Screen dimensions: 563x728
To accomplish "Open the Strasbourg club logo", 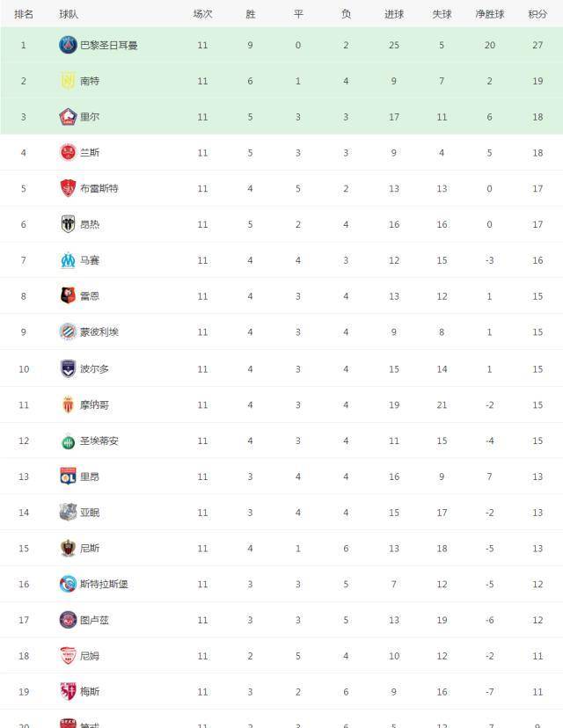I will [x=68, y=584].
